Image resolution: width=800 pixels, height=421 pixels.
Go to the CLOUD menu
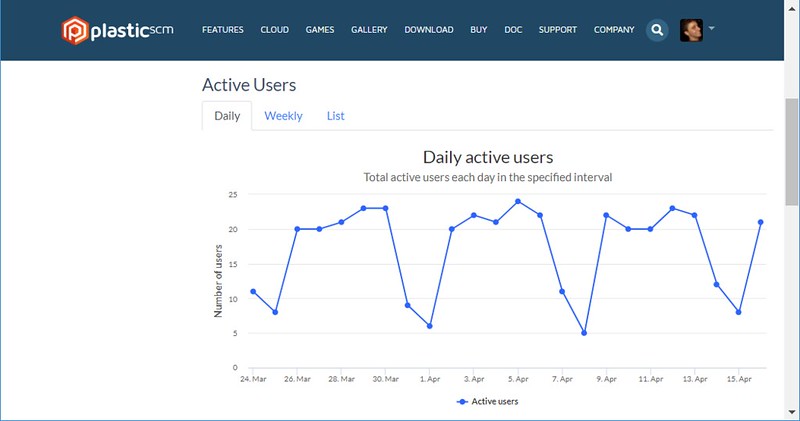tap(274, 30)
